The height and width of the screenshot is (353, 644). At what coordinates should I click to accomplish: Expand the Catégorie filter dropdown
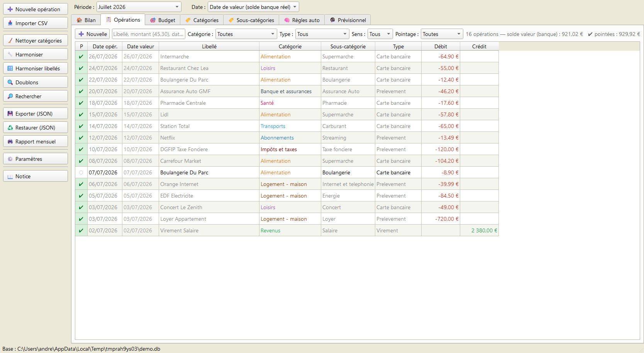pos(246,34)
